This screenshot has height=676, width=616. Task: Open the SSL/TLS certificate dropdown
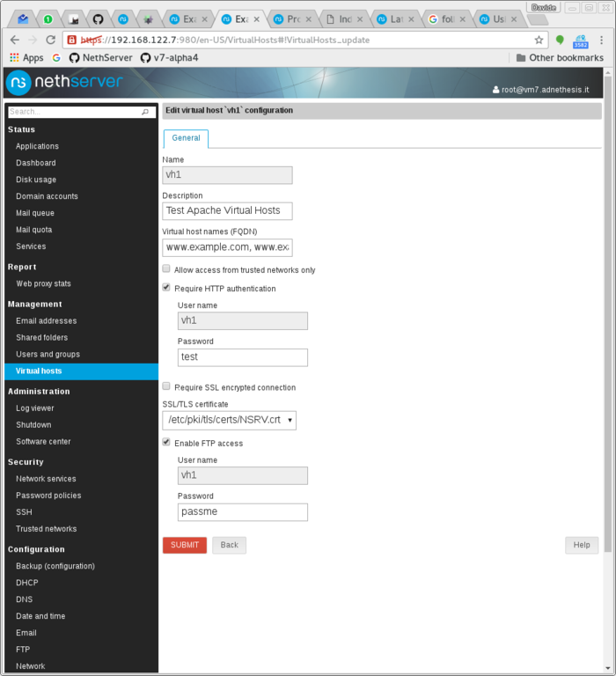(229, 420)
